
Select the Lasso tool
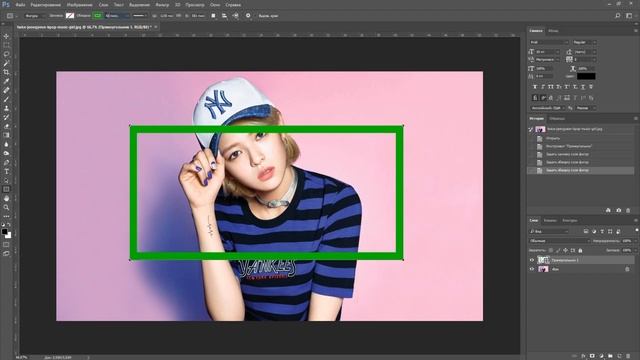coord(6,54)
